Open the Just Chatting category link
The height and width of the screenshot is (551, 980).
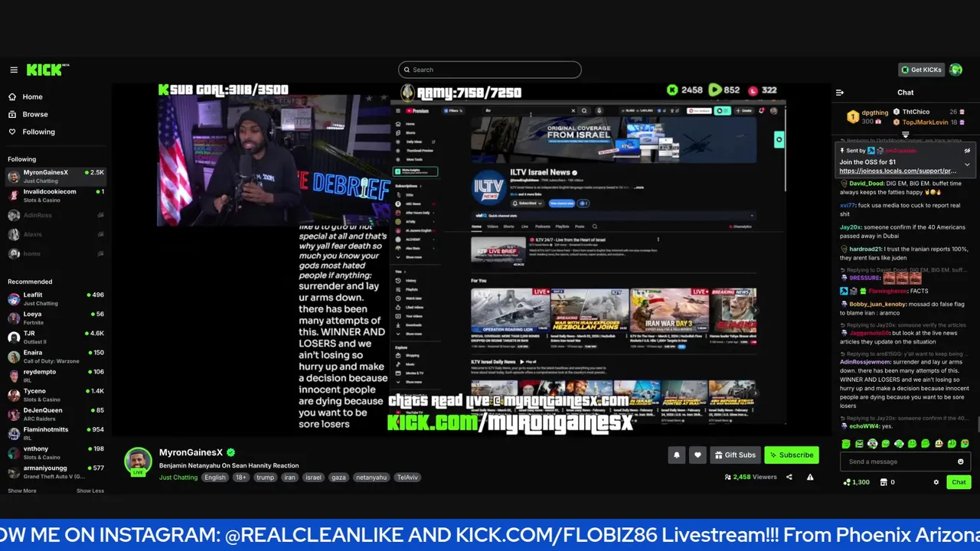coord(178,478)
